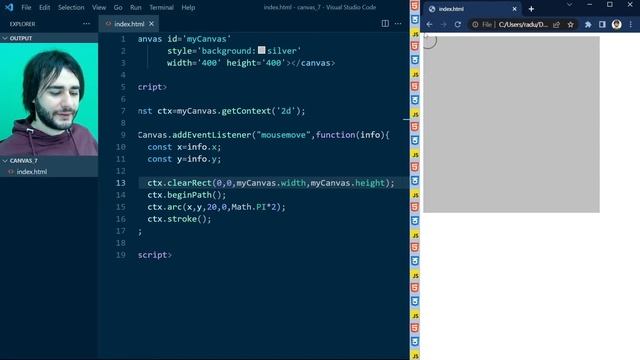Bookmark this page with the star
This screenshot has width=640, height=360.
(570, 24)
